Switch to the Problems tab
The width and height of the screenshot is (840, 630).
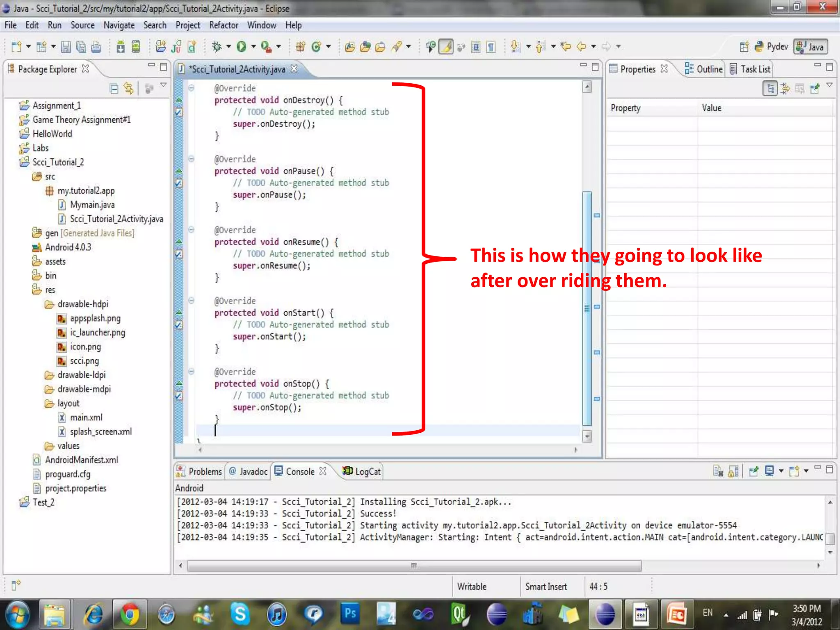click(199, 471)
